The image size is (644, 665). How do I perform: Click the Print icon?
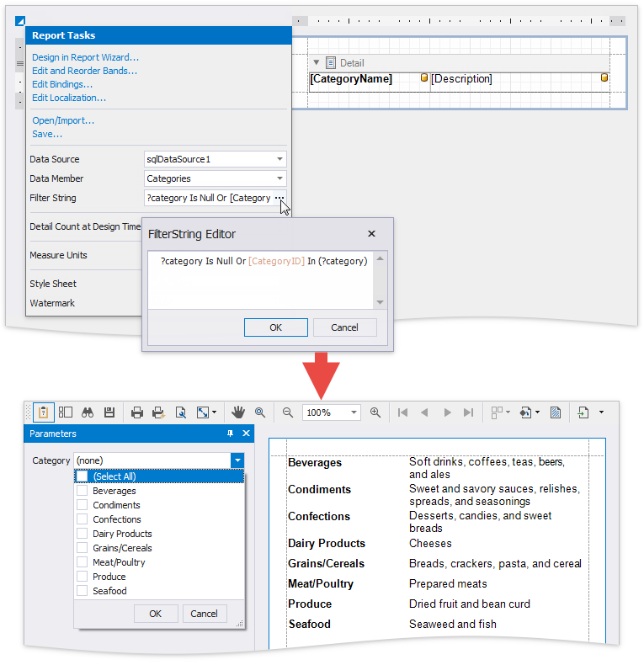(x=136, y=412)
